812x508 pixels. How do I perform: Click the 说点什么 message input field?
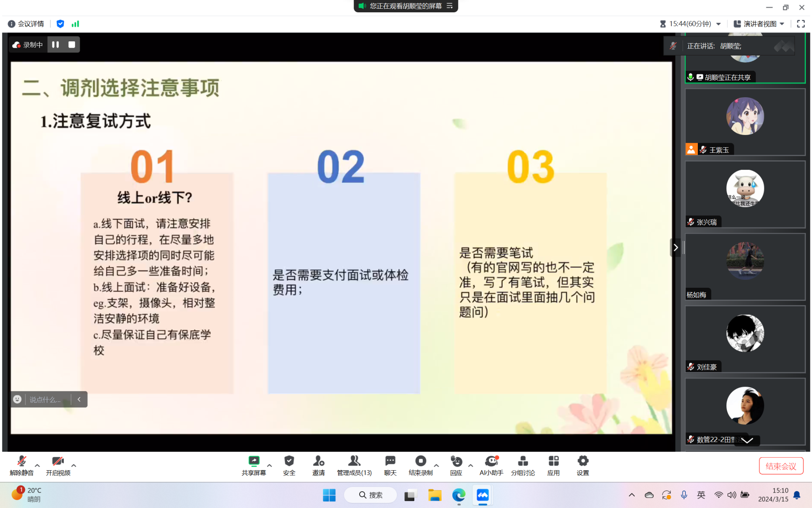pyautogui.click(x=45, y=400)
